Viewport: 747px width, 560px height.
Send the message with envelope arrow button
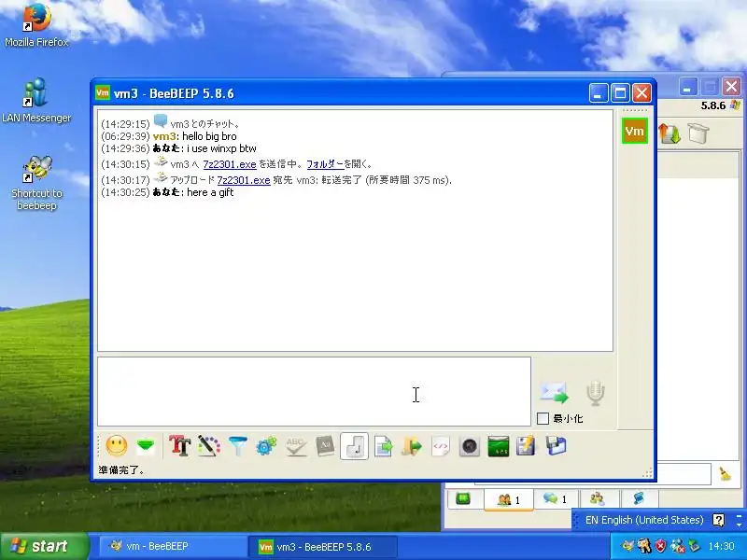pyautogui.click(x=554, y=393)
